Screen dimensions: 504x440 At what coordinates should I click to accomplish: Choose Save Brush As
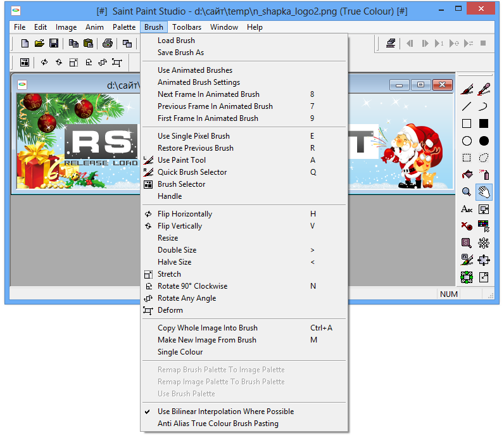[x=244, y=53]
